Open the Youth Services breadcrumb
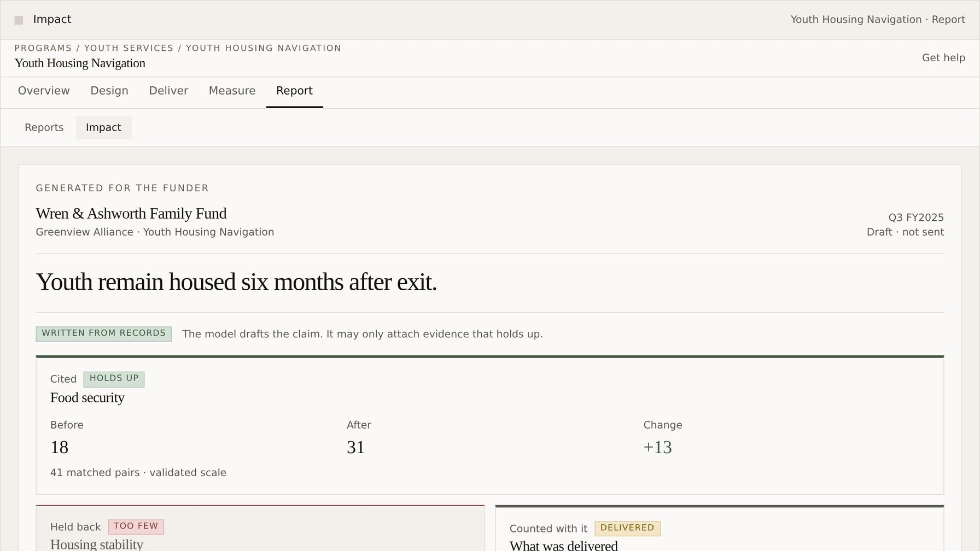Screen dimensions: 980x551 point(129,48)
